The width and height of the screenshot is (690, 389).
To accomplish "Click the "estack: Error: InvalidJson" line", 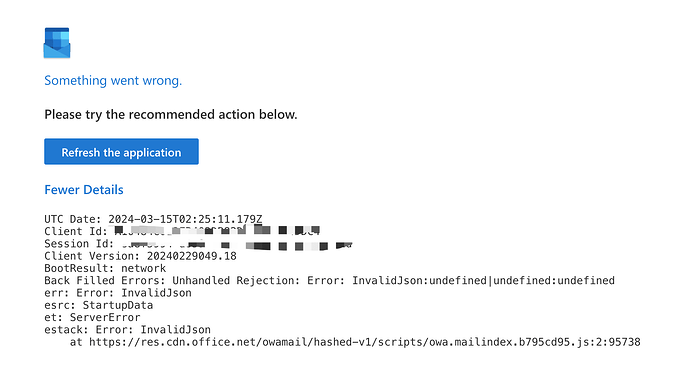I will coord(127,330).
